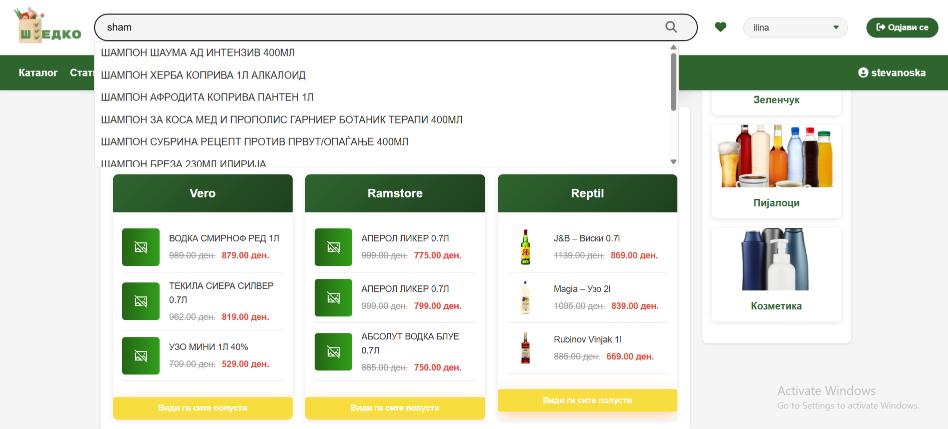
Task: Select suggestion ШАМПОН ШАУМА АД ИНТЕНЗИВ 400МЛ
Action: tap(198, 52)
